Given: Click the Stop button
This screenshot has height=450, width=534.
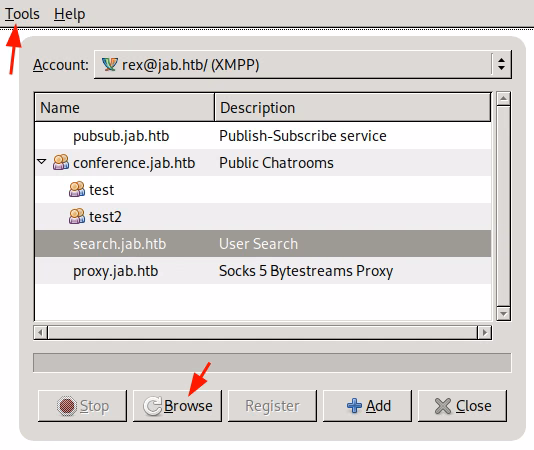Looking at the screenshot, I should [x=82, y=406].
